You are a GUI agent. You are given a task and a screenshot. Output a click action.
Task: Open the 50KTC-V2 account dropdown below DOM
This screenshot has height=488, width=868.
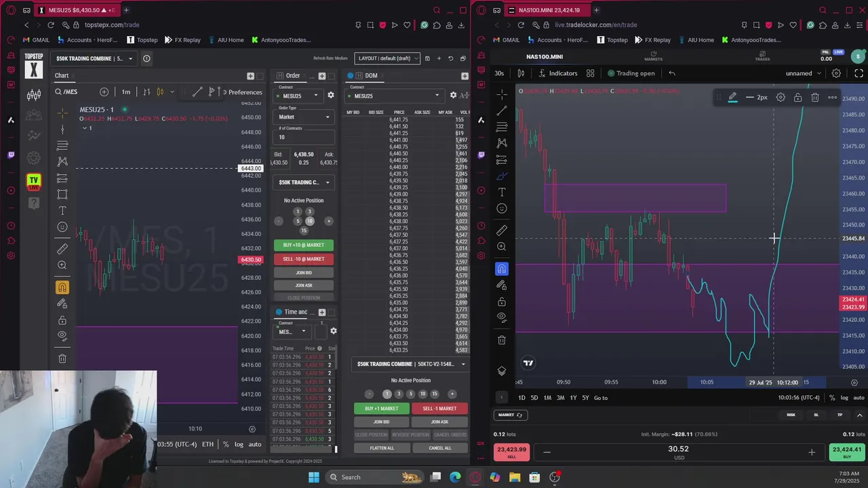412,364
